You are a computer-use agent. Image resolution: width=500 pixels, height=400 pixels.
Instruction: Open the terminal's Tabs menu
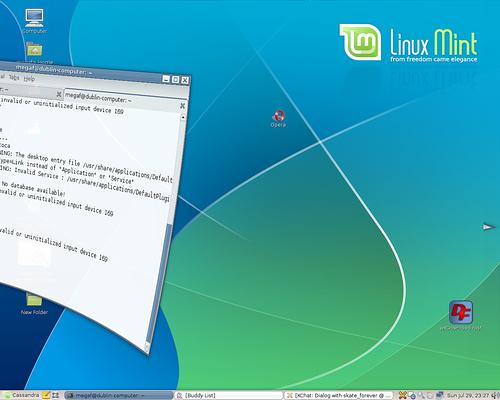(14, 77)
